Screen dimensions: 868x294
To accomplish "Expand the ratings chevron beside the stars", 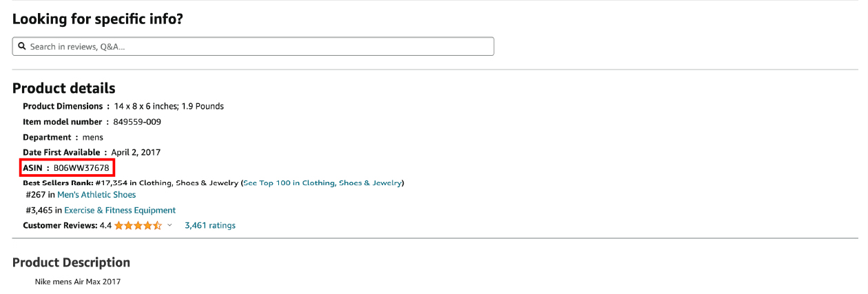I will pyautogui.click(x=169, y=225).
